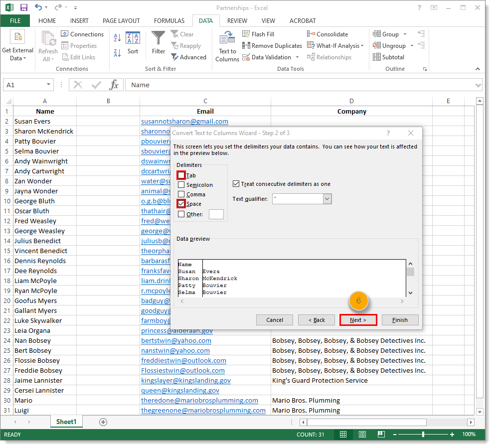This screenshot has height=448, width=493.
Task: Expand Ungroup dropdown arrow
Action: 412,46
